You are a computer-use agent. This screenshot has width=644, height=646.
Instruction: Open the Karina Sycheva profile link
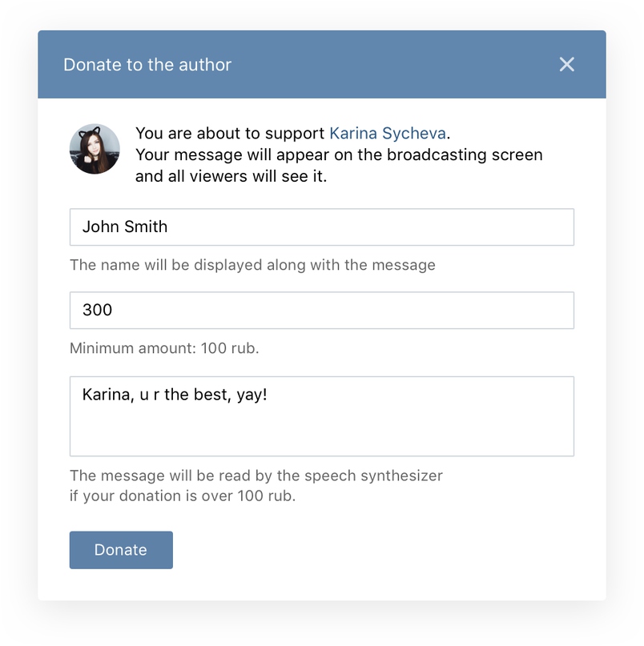pyautogui.click(x=388, y=134)
